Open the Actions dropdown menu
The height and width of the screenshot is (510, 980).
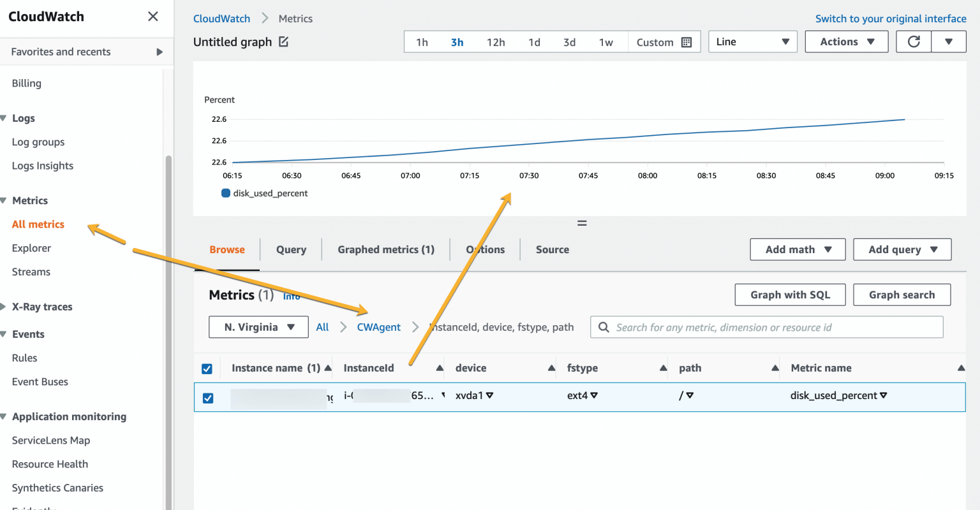(846, 42)
